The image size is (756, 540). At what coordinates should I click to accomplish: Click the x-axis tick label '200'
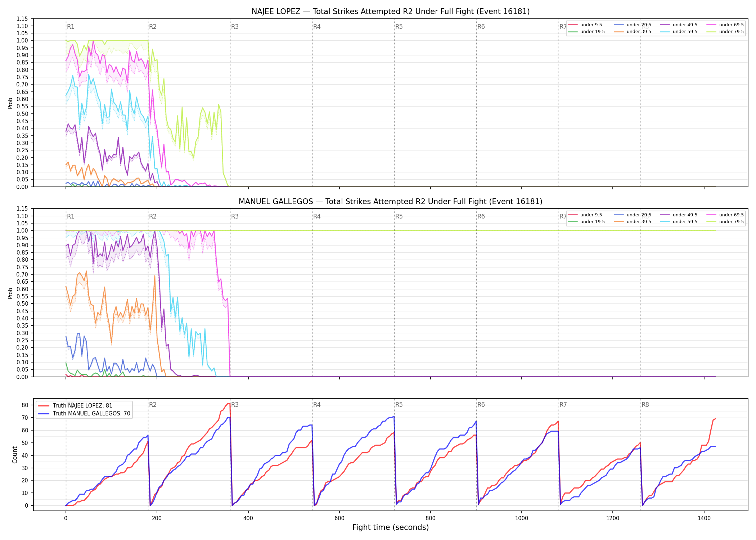coord(157,518)
